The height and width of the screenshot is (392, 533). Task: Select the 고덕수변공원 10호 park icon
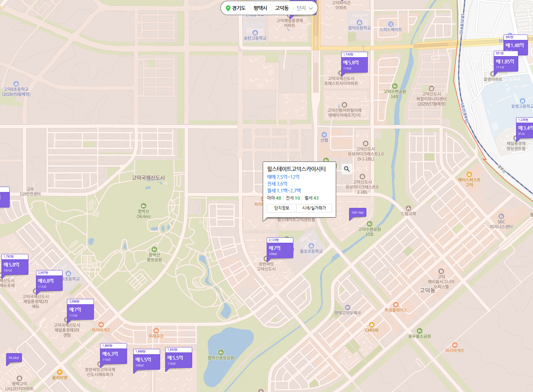(x=370, y=224)
